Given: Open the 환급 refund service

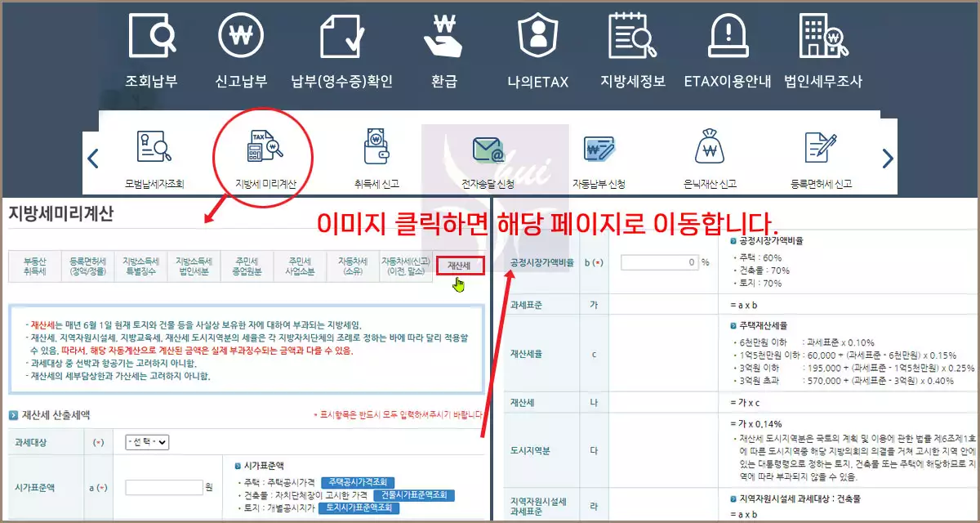Looking at the screenshot, I should [442, 45].
